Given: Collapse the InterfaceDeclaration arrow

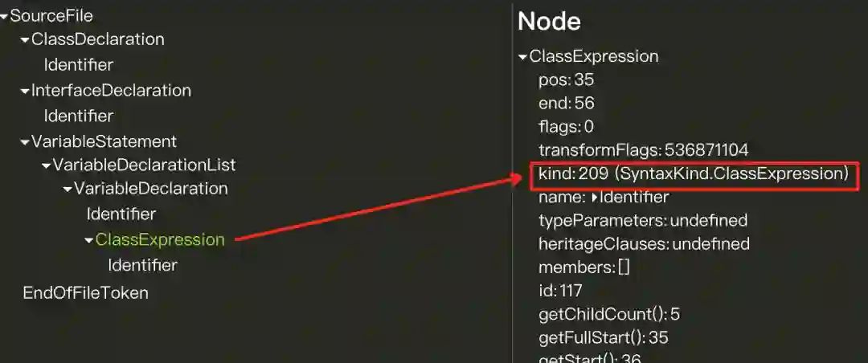Looking at the screenshot, I should [x=25, y=92].
